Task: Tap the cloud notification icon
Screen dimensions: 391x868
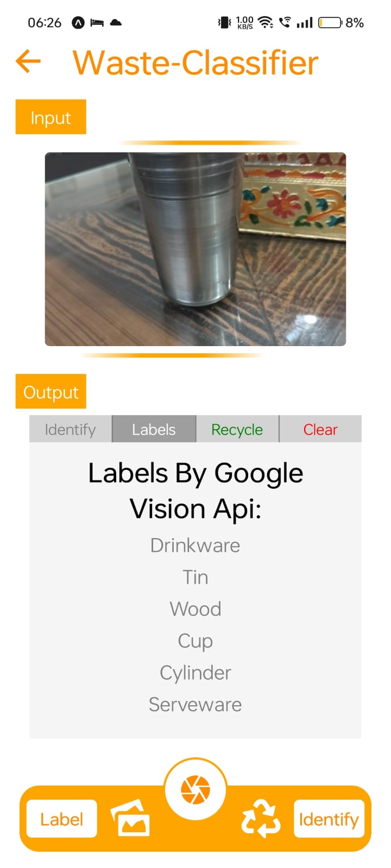Action: pyautogui.click(x=116, y=22)
